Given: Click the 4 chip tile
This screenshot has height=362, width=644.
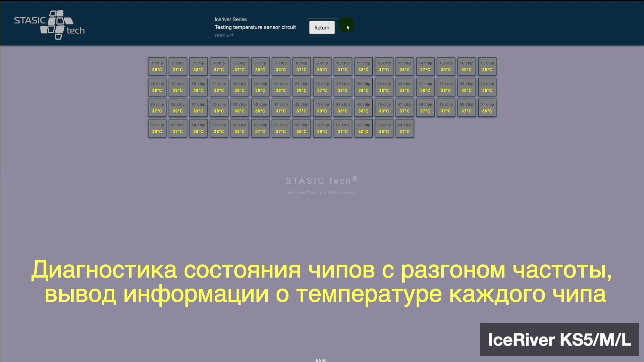Looking at the screenshot, I should pyautogui.click(x=219, y=66).
